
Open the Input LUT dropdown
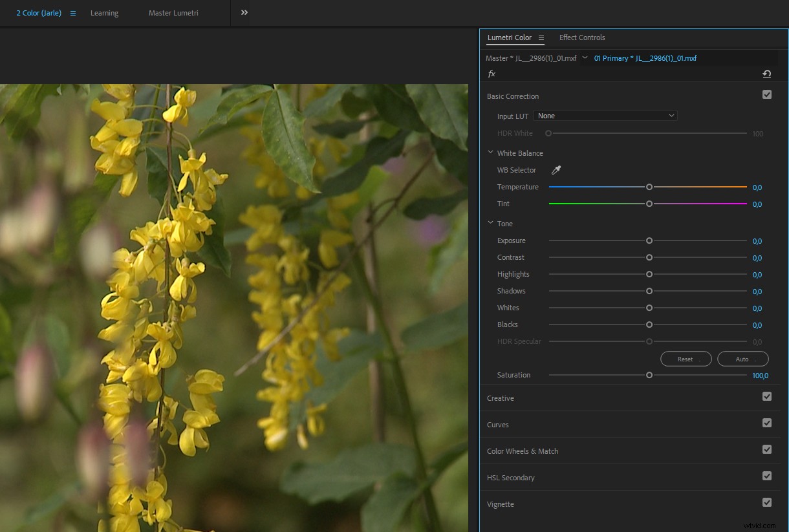605,115
